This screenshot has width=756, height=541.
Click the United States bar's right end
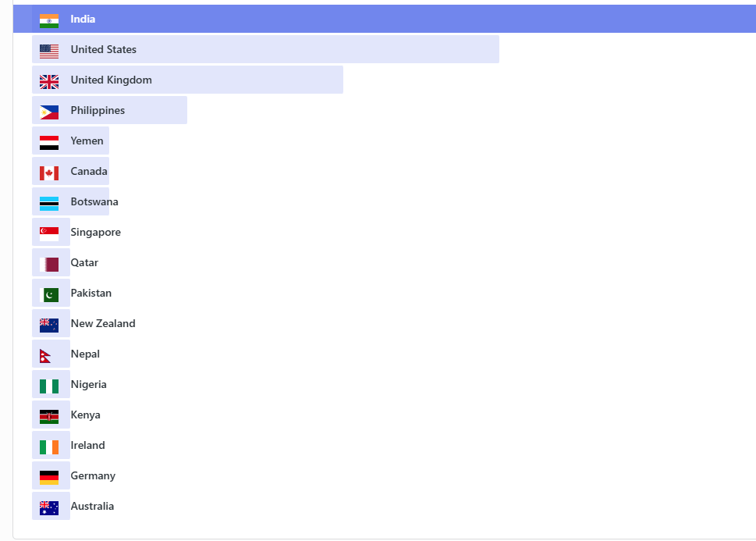pos(493,49)
